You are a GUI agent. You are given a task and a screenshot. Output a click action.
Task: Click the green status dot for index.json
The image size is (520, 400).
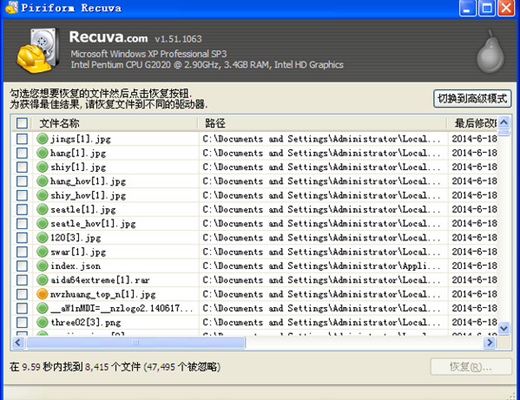point(42,266)
